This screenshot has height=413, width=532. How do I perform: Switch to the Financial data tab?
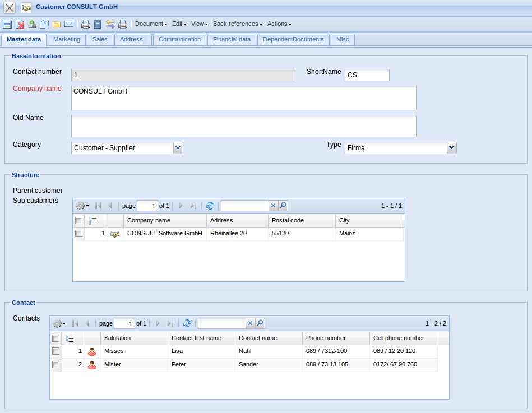pyautogui.click(x=232, y=40)
